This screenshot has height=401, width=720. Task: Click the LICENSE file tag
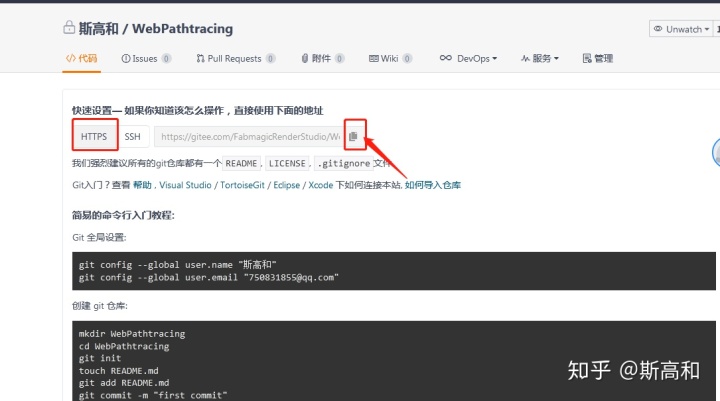point(287,164)
